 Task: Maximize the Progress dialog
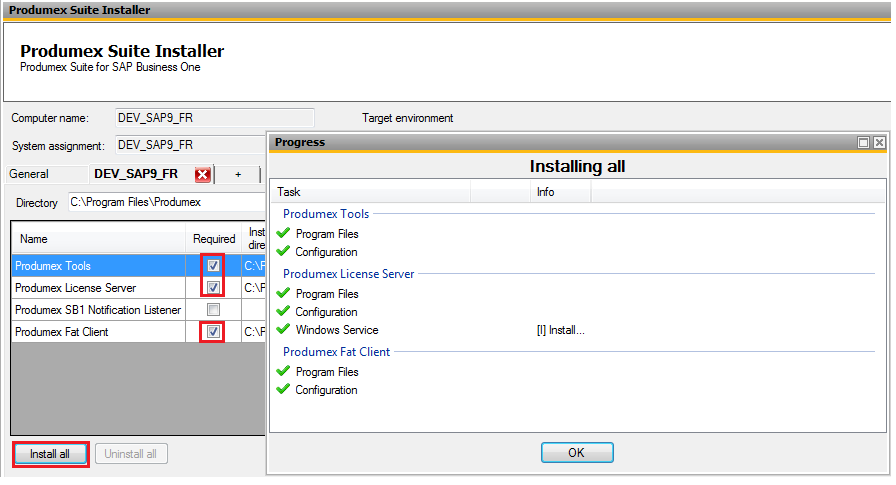click(x=863, y=143)
